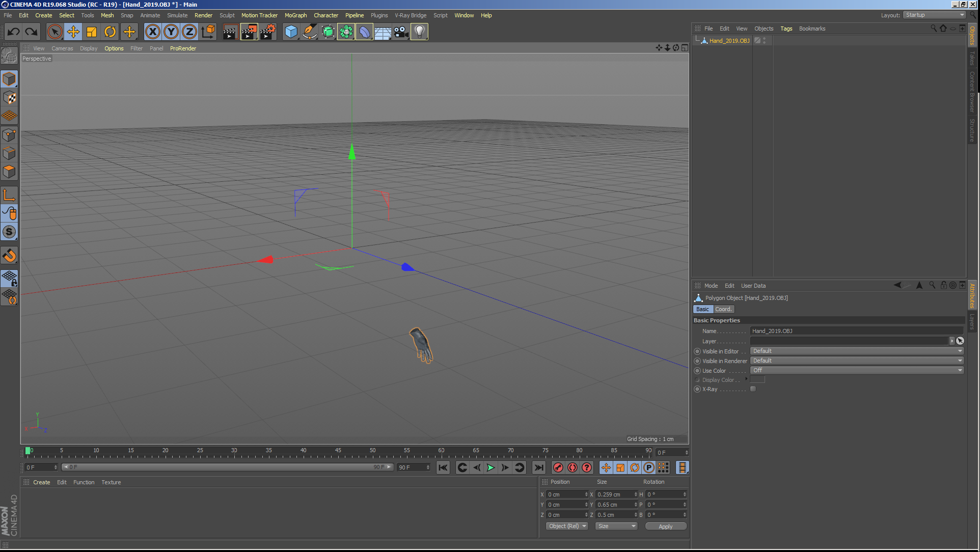Open the Object (Rel) coordinate dropdown
This screenshot has height=552, width=980.
tap(567, 526)
